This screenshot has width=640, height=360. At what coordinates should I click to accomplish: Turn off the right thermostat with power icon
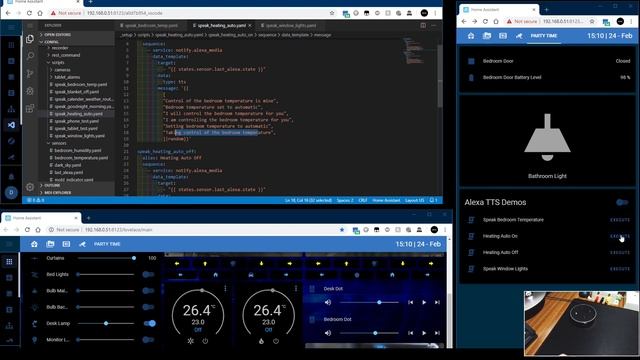(x=276, y=341)
